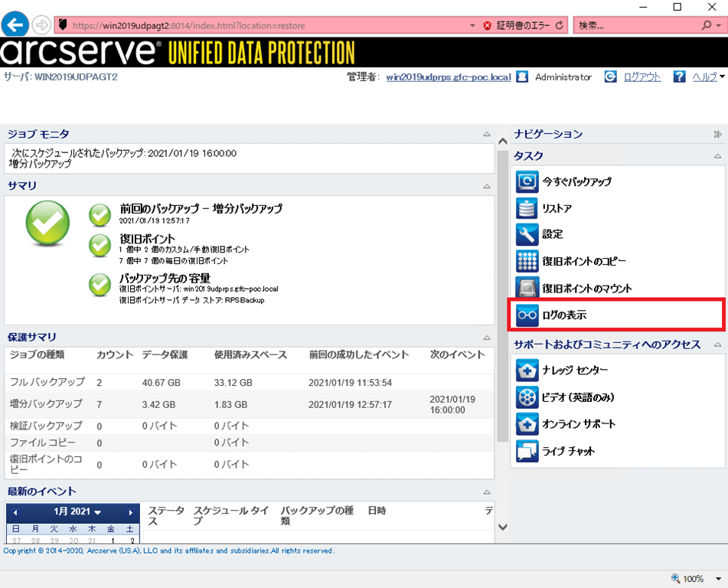728x588 pixels.
Task: Click the ログアウト link
Action: (x=642, y=77)
